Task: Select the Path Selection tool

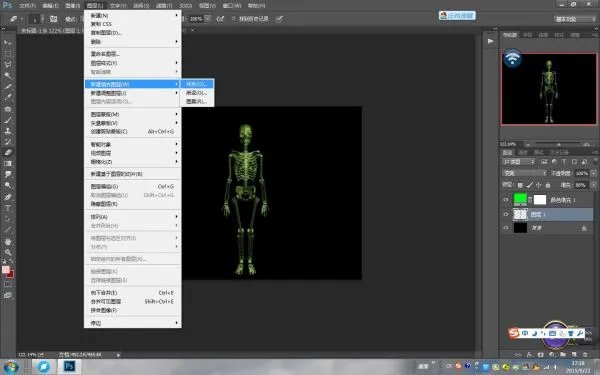Action: click(8, 219)
